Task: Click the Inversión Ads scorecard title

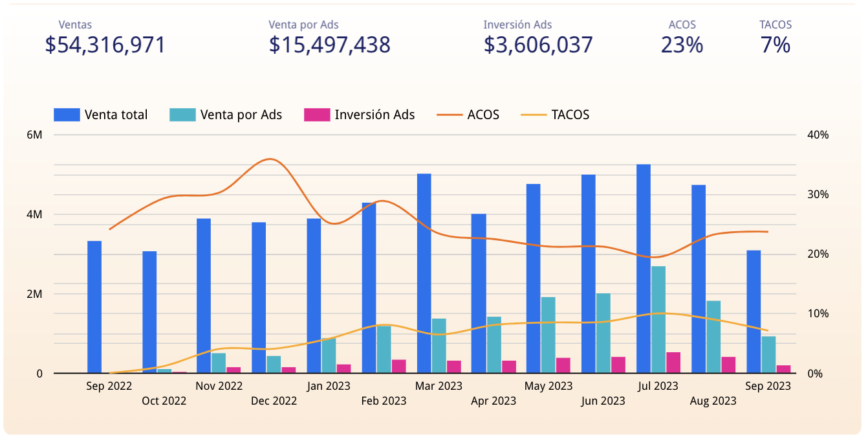Action: (517, 25)
